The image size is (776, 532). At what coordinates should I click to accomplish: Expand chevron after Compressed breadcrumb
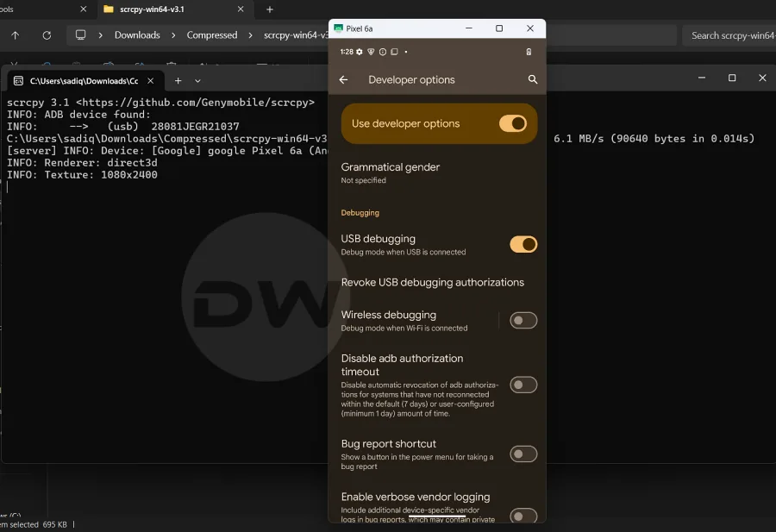(250, 35)
